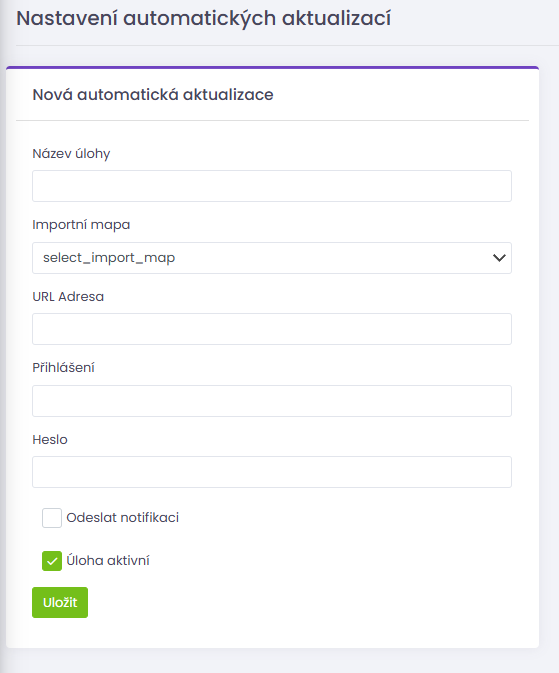Click the Úloha aktivní label text
The height and width of the screenshot is (673, 559).
[108, 561]
